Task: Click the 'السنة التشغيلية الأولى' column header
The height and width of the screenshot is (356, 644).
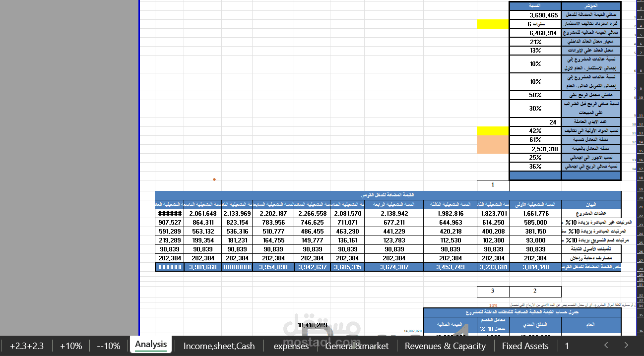Action: 535,204
